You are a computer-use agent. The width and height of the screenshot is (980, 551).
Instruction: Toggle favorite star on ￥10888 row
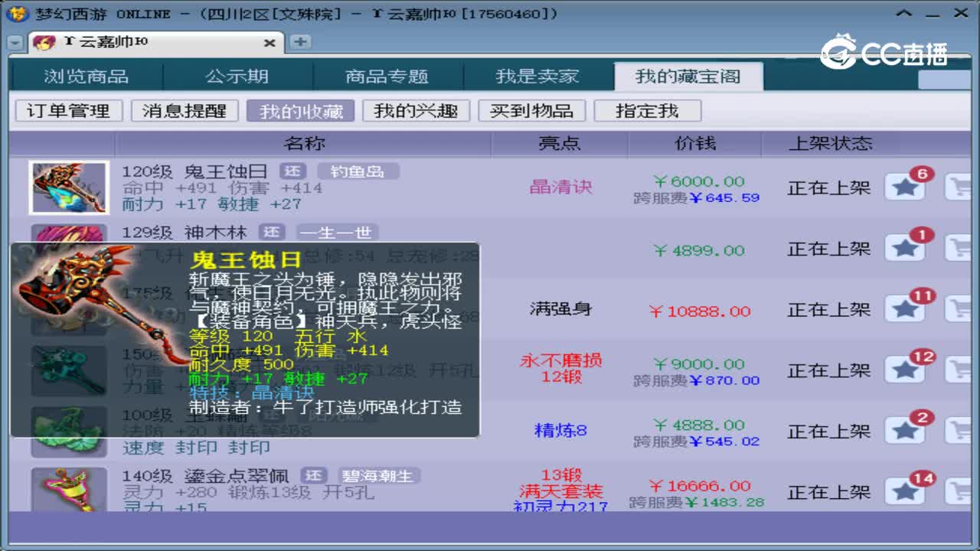[x=905, y=309]
